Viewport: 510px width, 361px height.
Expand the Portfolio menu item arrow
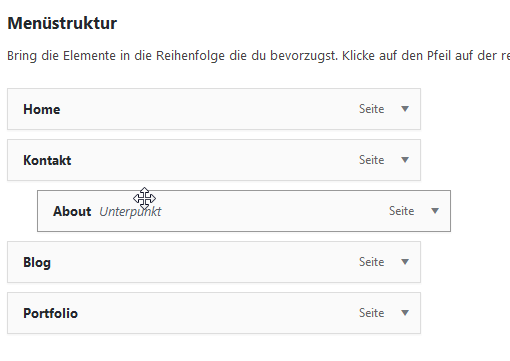405,313
